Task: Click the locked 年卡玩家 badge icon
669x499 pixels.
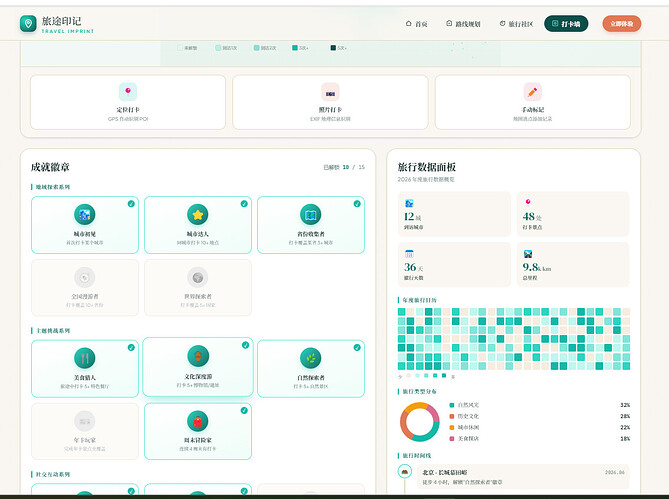Action: pyautogui.click(x=85, y=421)
